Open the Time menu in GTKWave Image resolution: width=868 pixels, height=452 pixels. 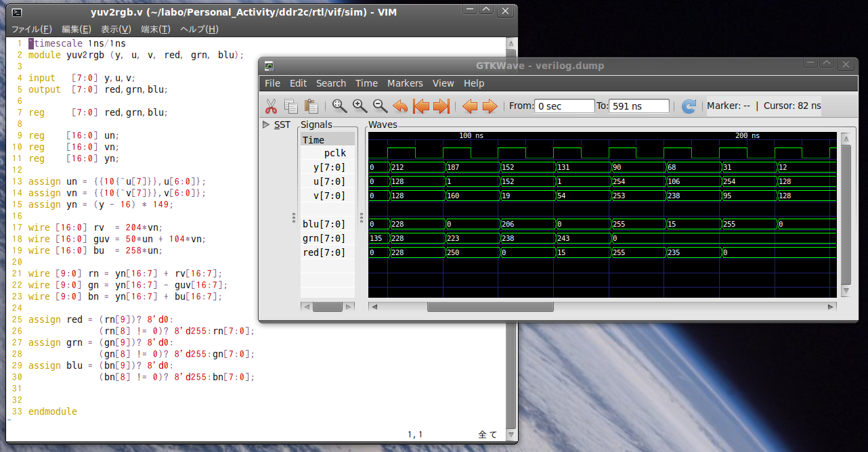click(x=366, y=83)
